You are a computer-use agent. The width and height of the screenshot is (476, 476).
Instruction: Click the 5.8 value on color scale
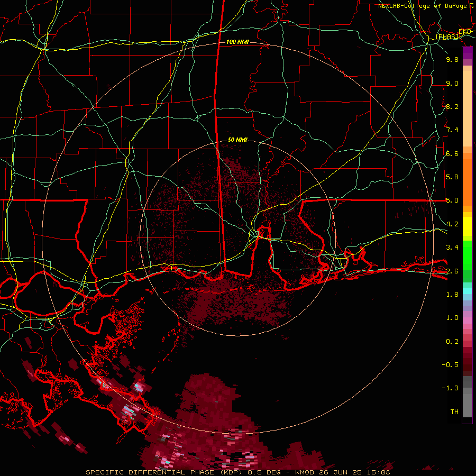coord(452,177)
